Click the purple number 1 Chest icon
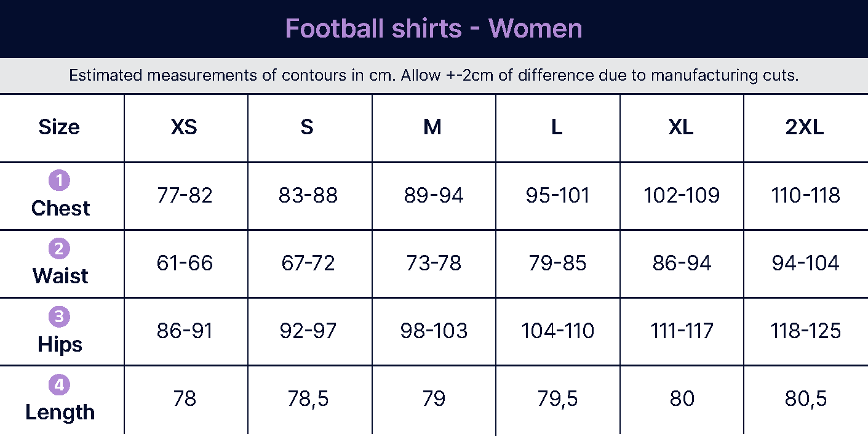The height and width of the screenshot is (436, 868). 59,180
